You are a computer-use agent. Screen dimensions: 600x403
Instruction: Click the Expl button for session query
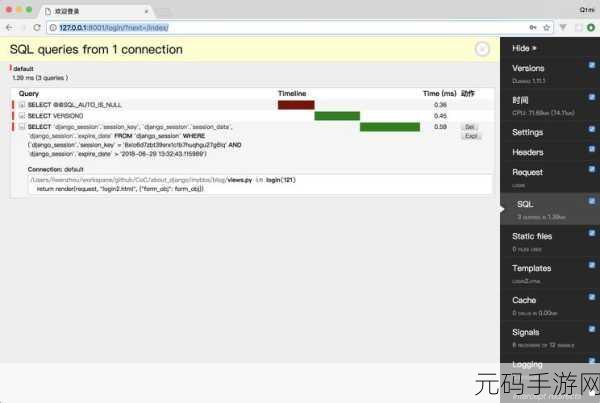pos(471,136)
